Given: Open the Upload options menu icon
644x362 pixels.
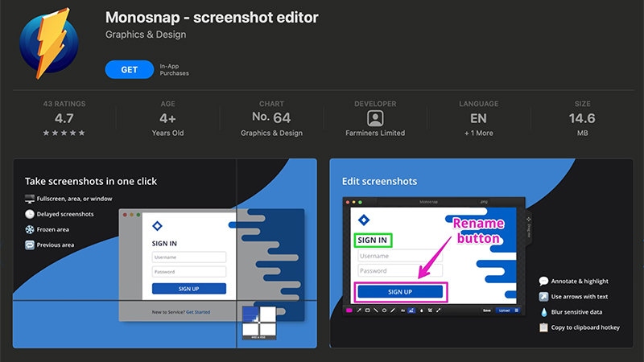Looking at the screenshot, I should [517, 311].
